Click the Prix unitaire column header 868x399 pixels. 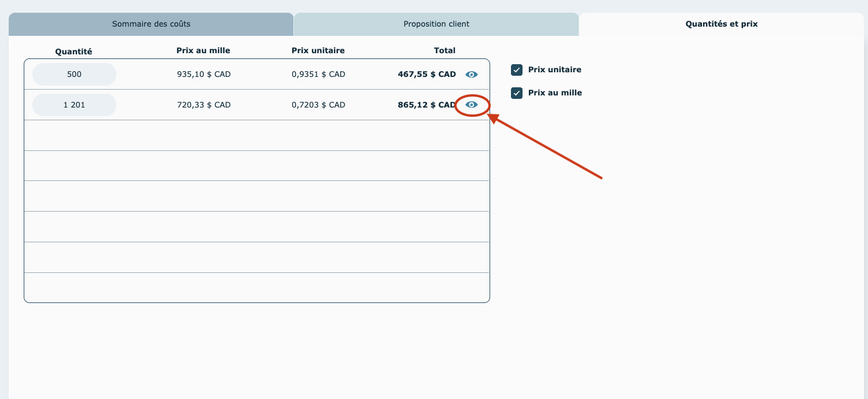(318, 51)
